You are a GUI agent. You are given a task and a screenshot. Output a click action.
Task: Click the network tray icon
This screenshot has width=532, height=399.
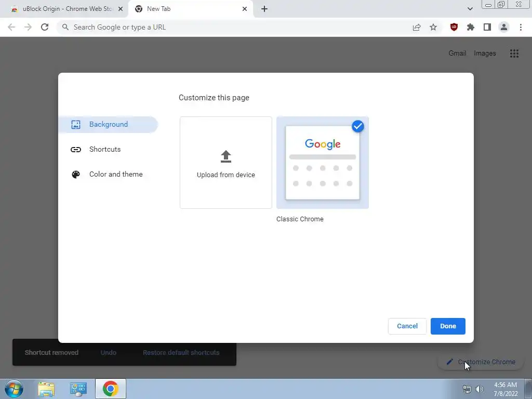(x=467, y=389)
